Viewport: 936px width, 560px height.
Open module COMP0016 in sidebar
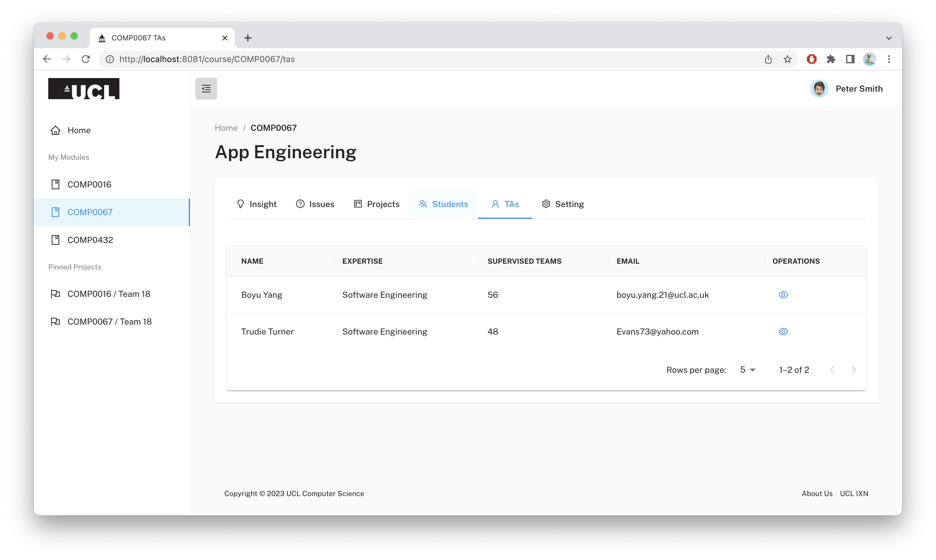tap(112, 184)
